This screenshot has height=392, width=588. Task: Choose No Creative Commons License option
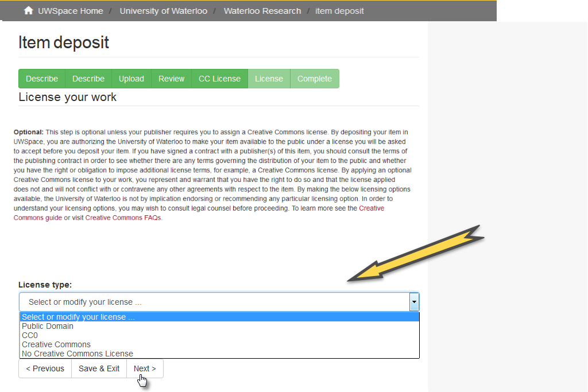[77, 353]
